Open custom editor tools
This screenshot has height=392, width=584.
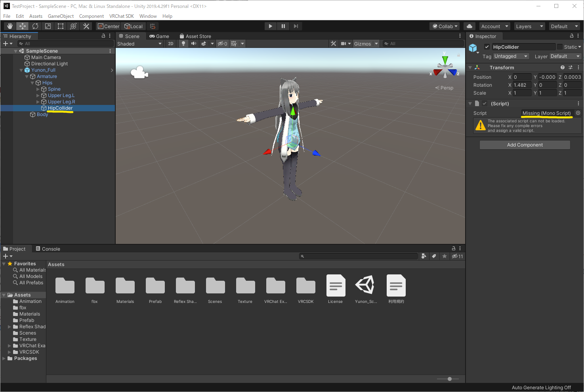(86, 26)
